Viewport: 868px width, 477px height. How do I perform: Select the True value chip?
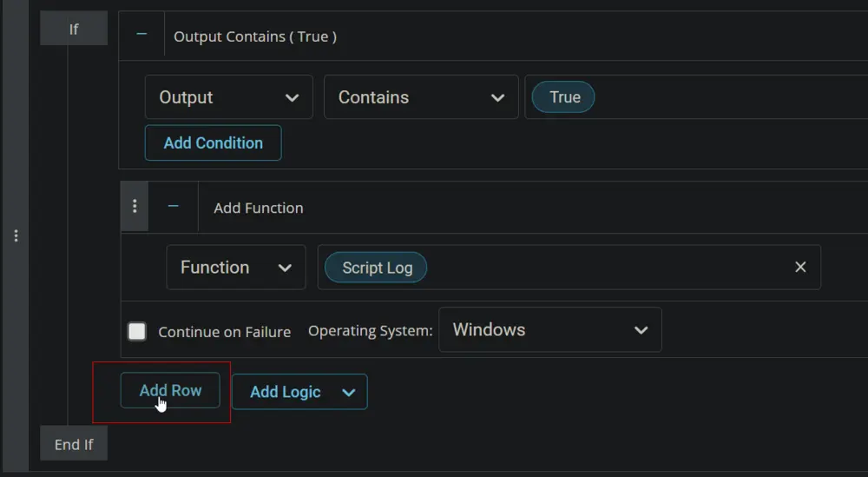(x=563, y=97)
